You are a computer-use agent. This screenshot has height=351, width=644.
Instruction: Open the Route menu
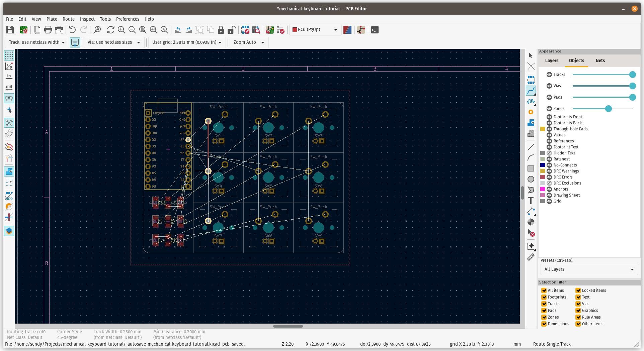pos(68,19)
